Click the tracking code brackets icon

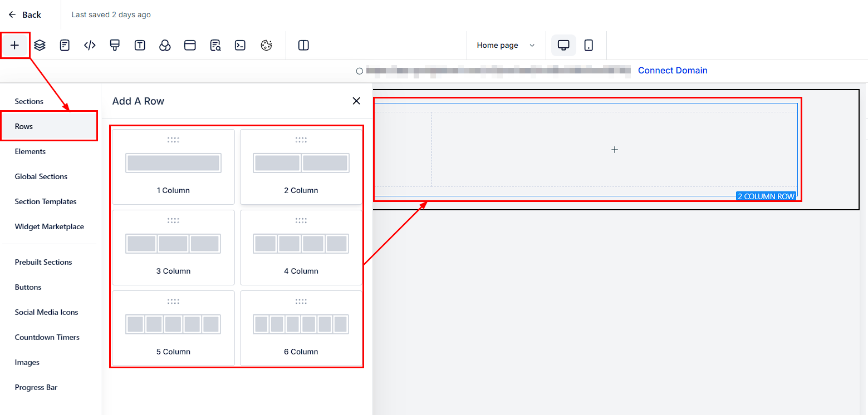[90, 45]
